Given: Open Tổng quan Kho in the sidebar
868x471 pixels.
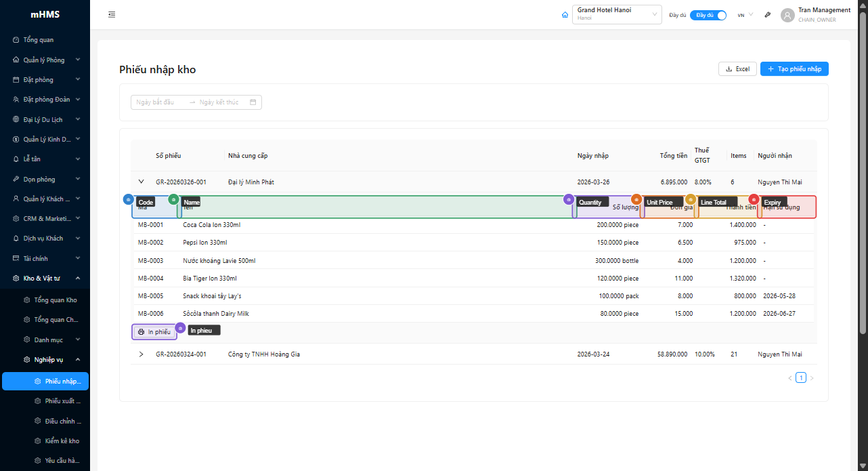Looking at the screenshot, I should (x=56, y=300).
